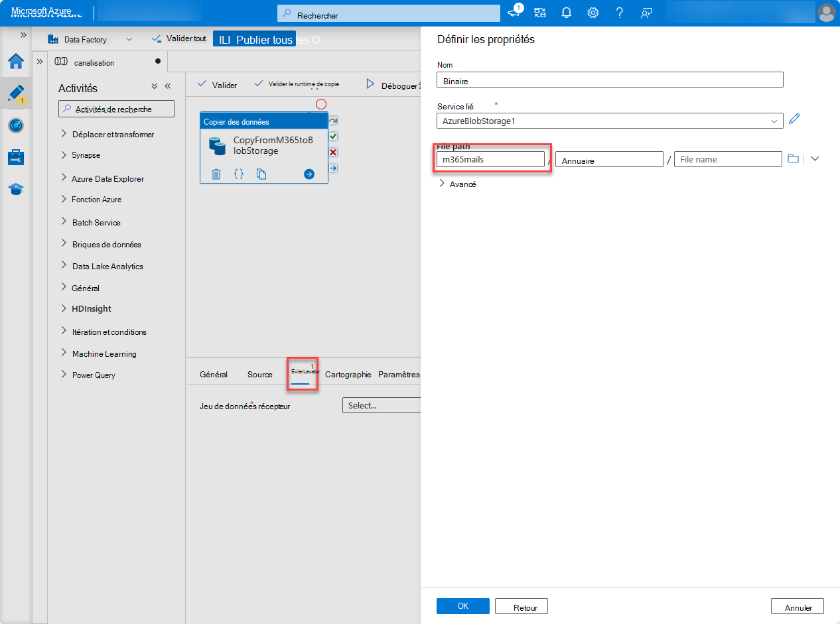The width and height of the screenshot is (840, 624).
Task: Switch to the Source tab
Action: click(x=259, y=374)
